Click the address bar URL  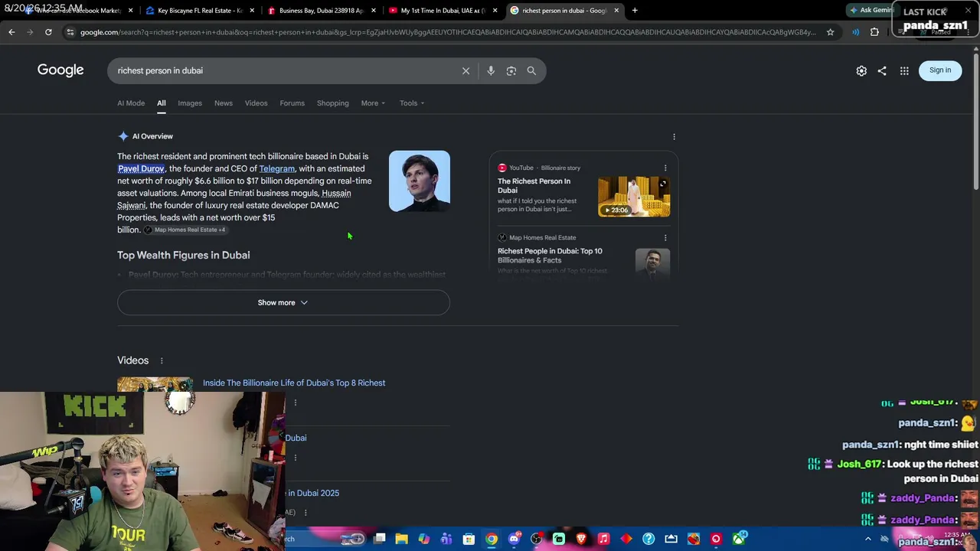click(448, 32)
